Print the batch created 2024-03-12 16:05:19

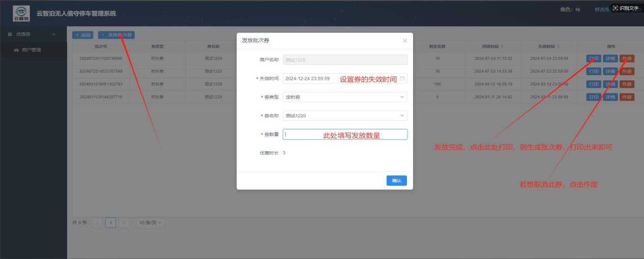point(594,84)
